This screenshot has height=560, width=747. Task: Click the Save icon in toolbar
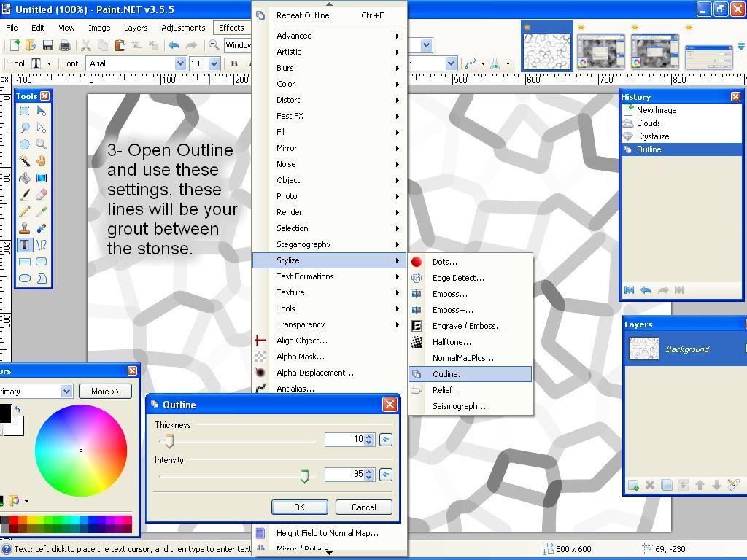tap(47, 45)
